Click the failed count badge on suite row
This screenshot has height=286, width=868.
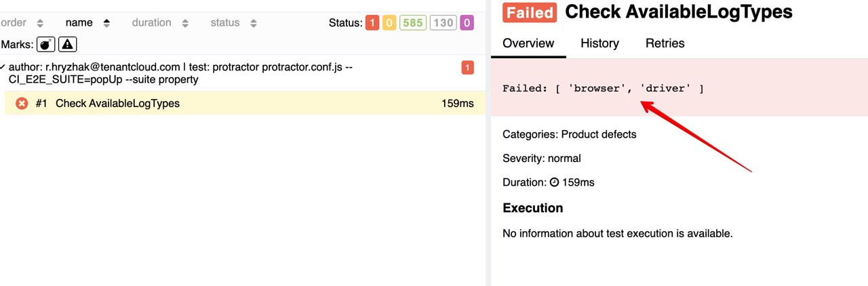click(x=467, y=68)
